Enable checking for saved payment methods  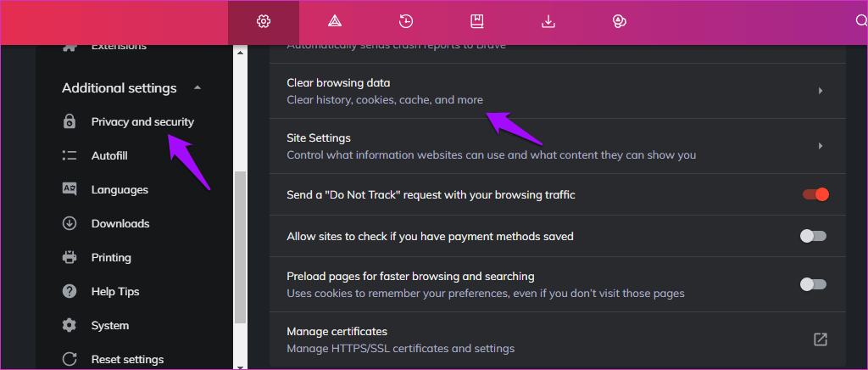coord(813,236)
